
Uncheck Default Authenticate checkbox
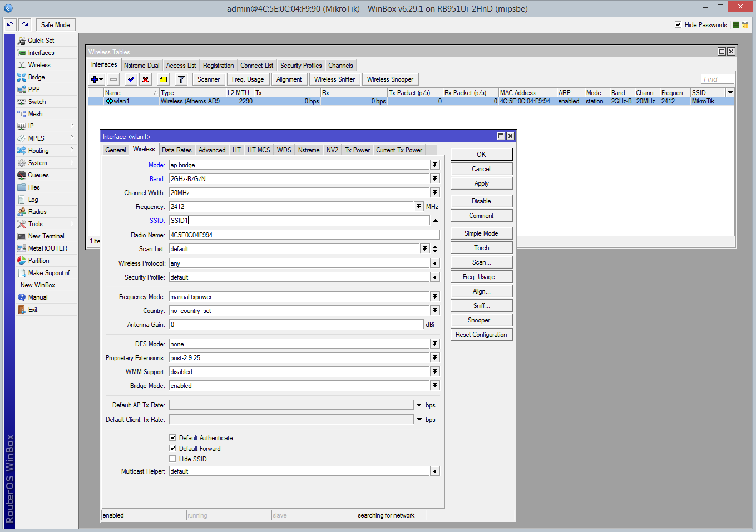tap(172, 437)
